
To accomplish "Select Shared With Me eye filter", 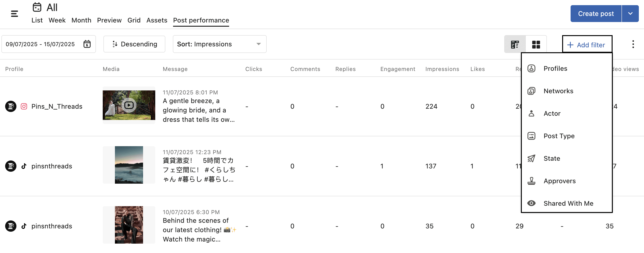I will 531,203.
